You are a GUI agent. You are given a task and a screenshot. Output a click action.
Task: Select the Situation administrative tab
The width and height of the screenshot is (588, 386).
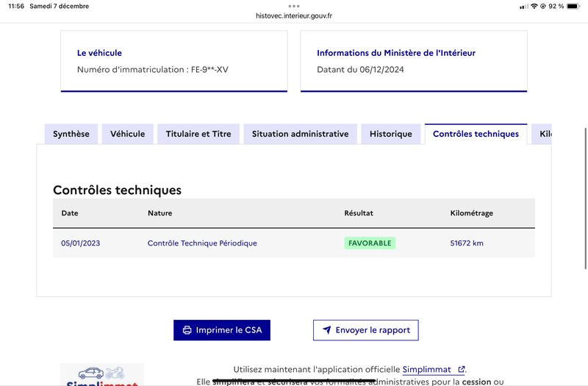[x=300, y=134]
